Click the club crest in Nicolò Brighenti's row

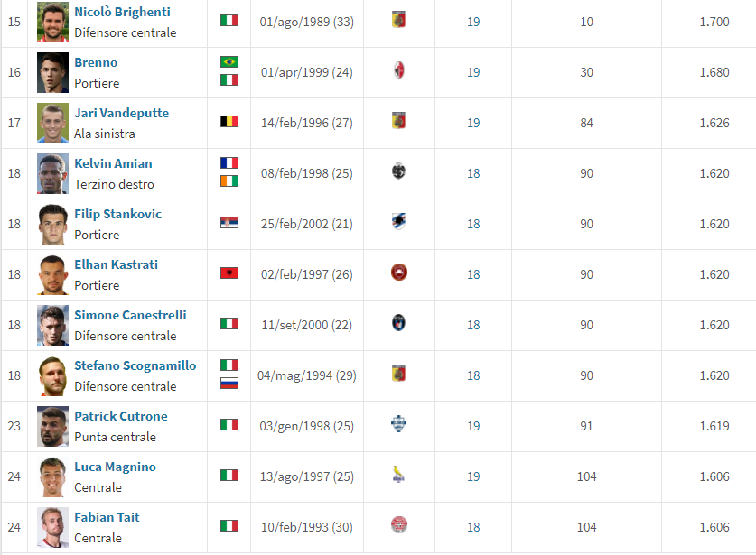click(398, 20)
